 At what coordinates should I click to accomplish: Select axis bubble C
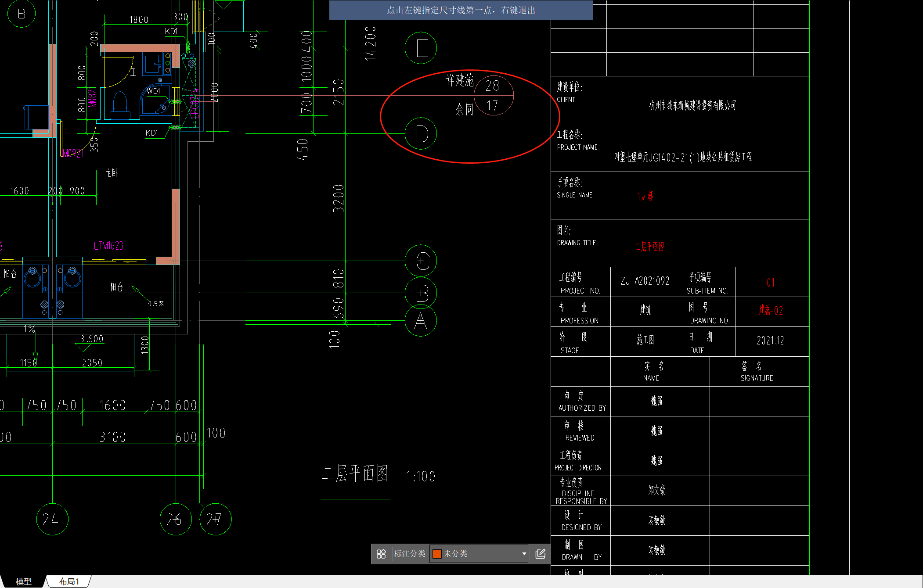[421, 261]
